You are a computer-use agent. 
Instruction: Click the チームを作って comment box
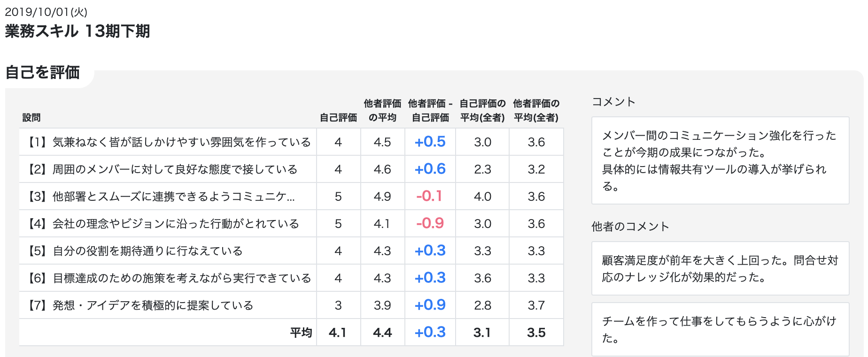(x=720, y=329)
